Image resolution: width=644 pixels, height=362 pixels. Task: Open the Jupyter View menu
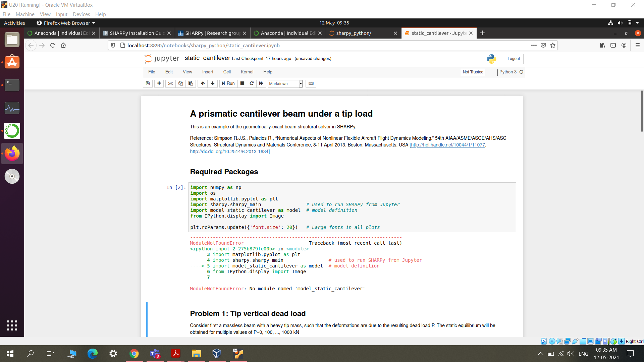tap(187, 72)
